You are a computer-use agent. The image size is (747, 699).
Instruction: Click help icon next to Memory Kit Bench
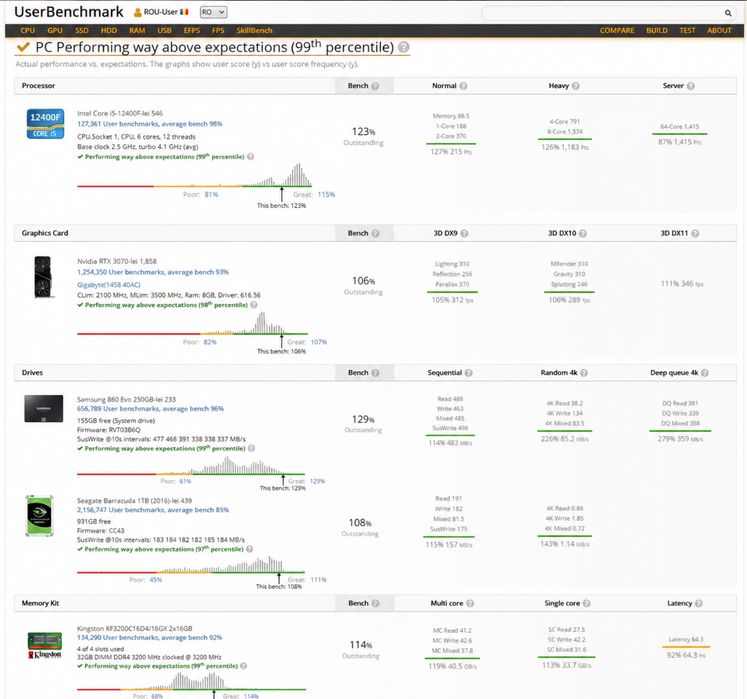[x=375, y=603]
